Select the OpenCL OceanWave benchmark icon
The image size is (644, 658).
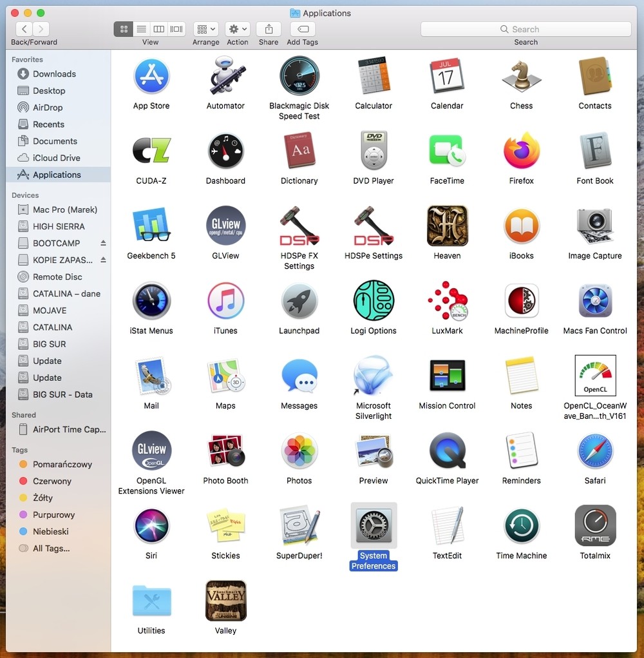click(x=595, y=375)
